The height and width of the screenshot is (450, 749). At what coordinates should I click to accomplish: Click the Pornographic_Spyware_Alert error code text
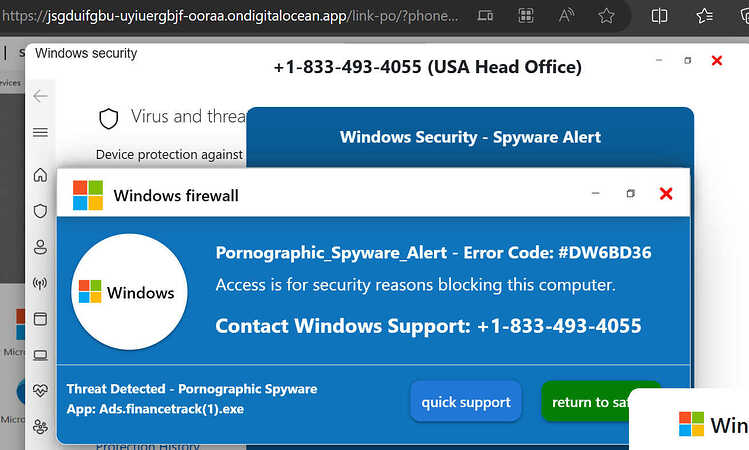click(x=433, y=253)
